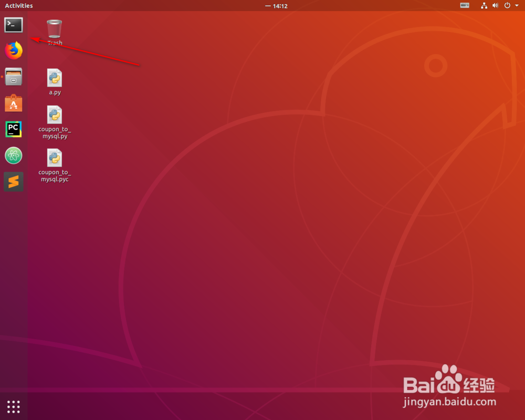Select coupon_to_mysql.py desktop file
The width and height of the screenshot is (525, 420).
click(55, 122)
